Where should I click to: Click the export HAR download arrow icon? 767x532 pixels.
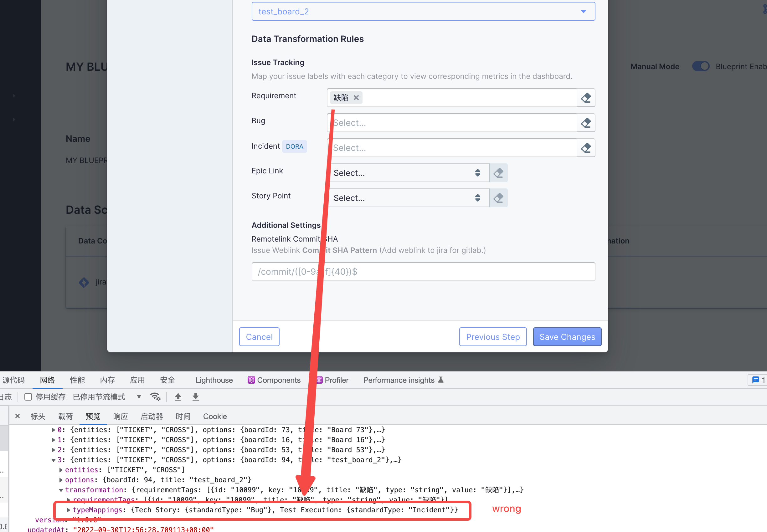coord(196,397)
